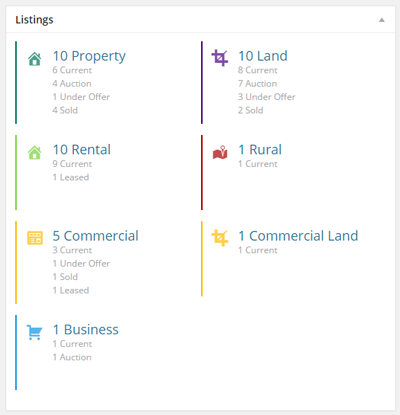Image resolution: width=400 pixels, height=415 pixels.
Task: View 3 Under Offer under Land
Action: 267,97
